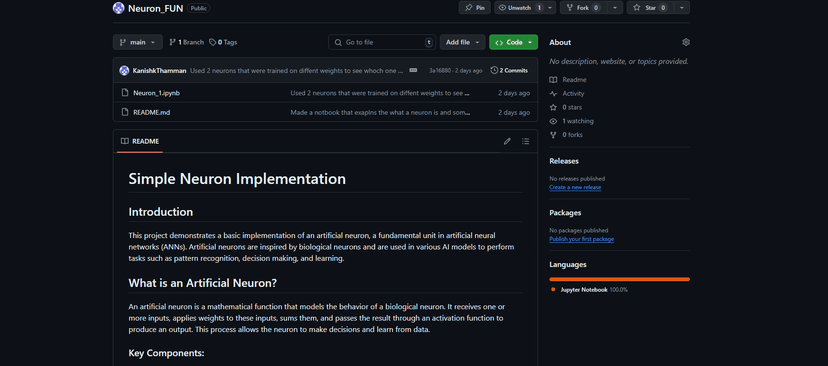Click the KanishkThamman avatar icon

[x=124, y=70]
